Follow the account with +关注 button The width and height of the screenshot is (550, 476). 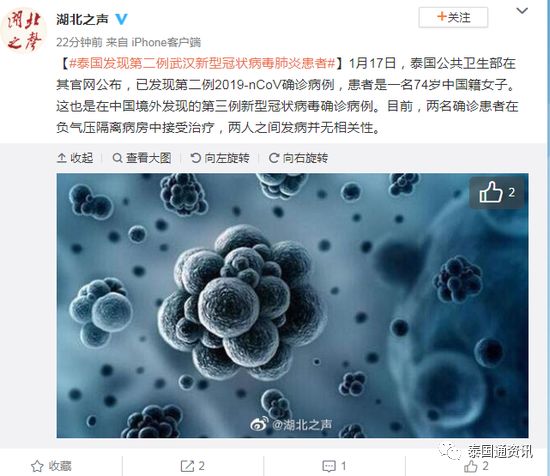tap(453, 17)
